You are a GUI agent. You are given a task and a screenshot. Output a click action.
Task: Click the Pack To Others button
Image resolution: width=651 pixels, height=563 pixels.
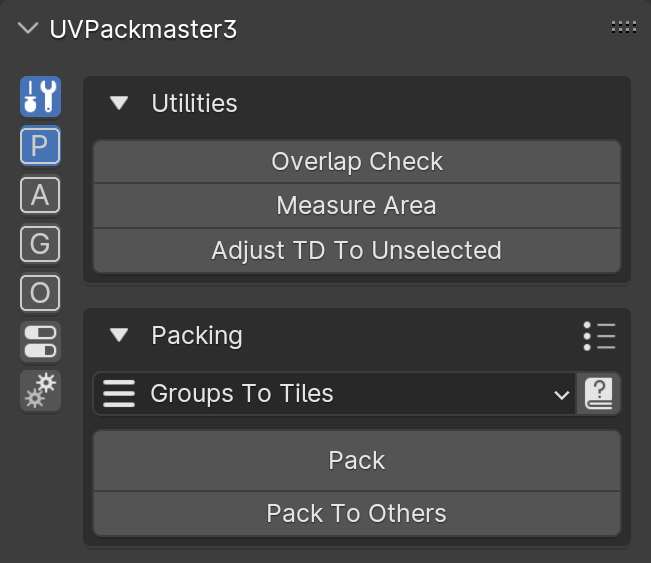pyautogui.click(x=357, y=514)
